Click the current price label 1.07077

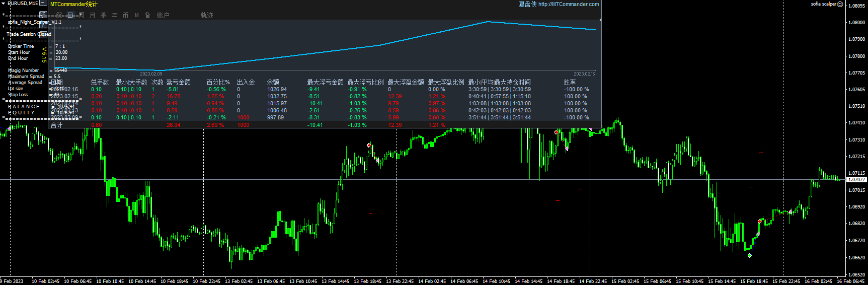pyautogui.click(x=856, y=180)
